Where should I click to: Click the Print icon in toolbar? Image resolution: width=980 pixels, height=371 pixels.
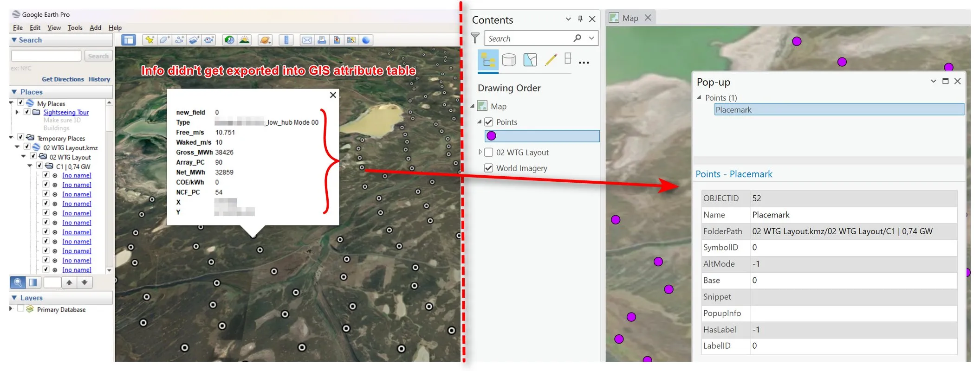pos(322,40)
